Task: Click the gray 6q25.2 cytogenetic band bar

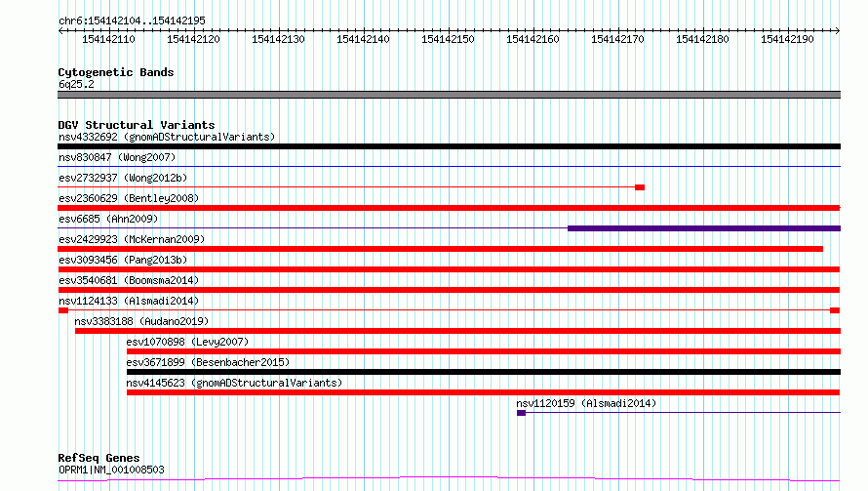Action: [x=449, y=95]
